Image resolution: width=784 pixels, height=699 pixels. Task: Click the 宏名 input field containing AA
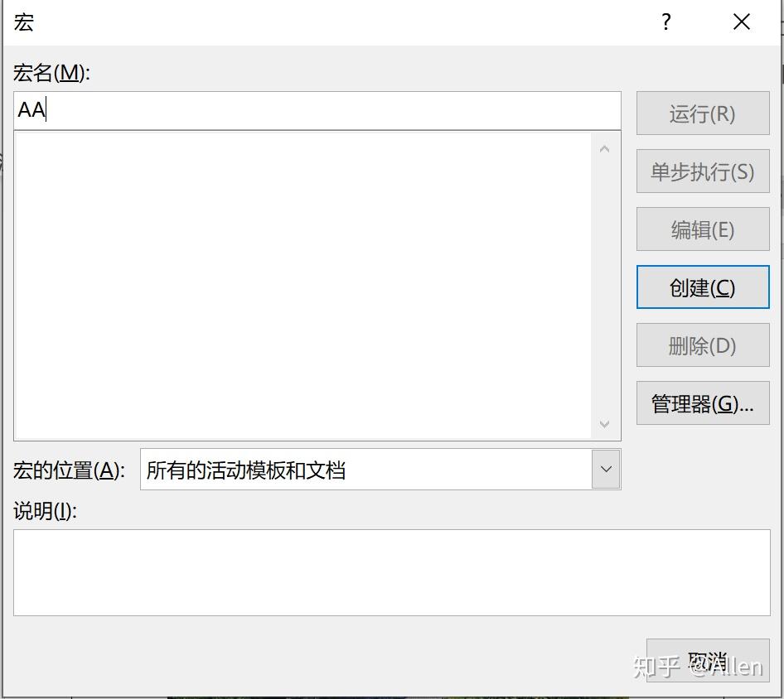coord(317,110)
